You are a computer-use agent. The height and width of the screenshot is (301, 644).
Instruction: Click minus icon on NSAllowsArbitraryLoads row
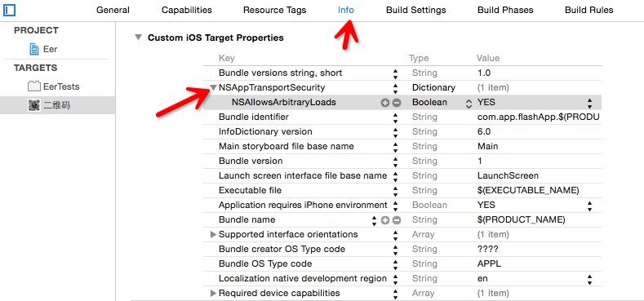[397, 103]
